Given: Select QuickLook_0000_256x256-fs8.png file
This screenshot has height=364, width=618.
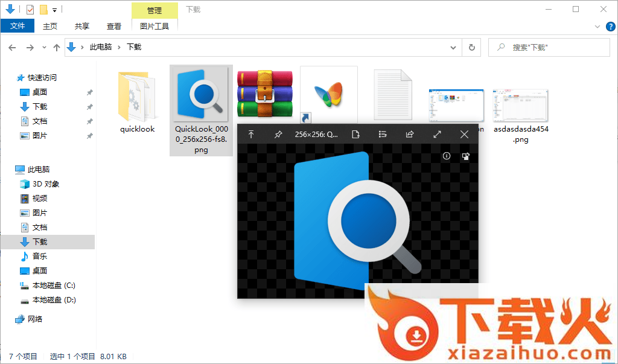Looking at the screenshot, I should pos(201,110).
